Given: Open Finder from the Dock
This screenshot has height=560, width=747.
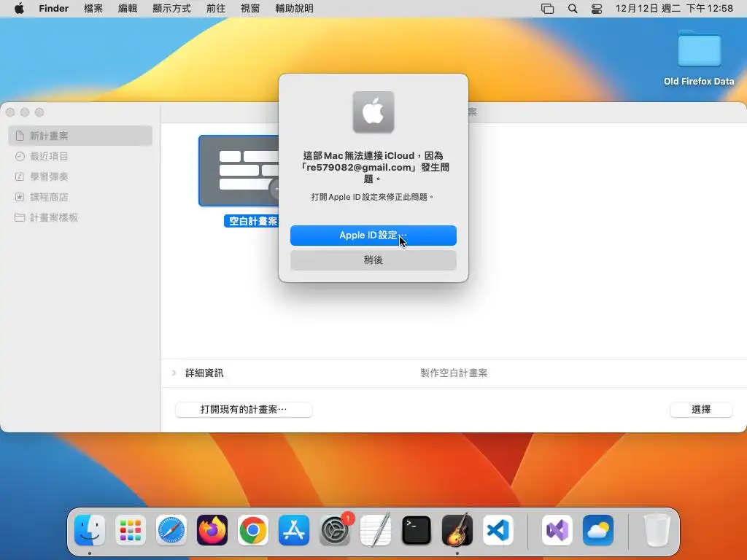Looking at the screenshot, I should point(90,530).
